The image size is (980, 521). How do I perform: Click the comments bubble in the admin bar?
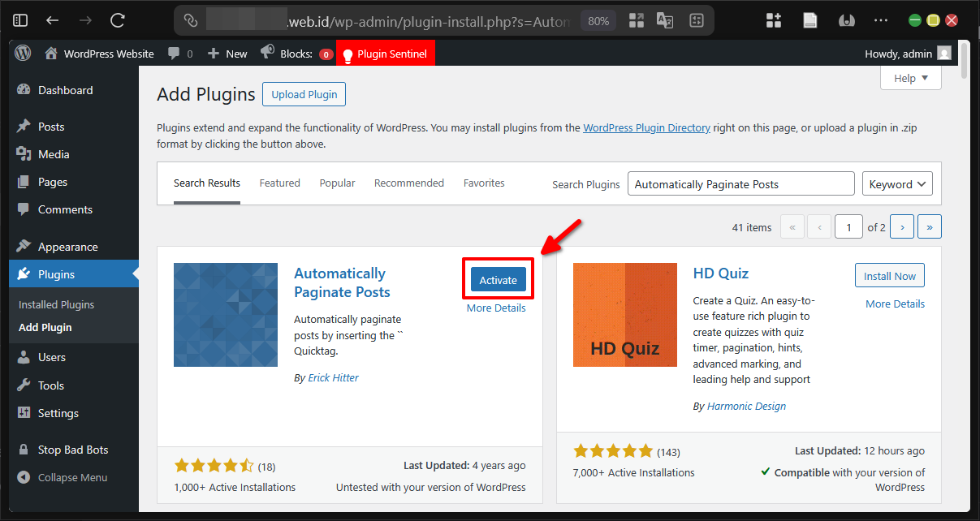tap(175, 54)
